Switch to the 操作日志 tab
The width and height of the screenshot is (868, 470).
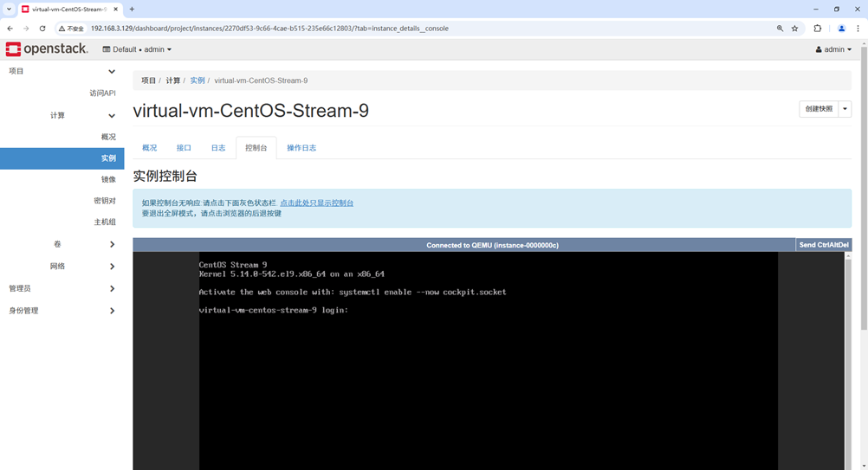tap(301, 148)
